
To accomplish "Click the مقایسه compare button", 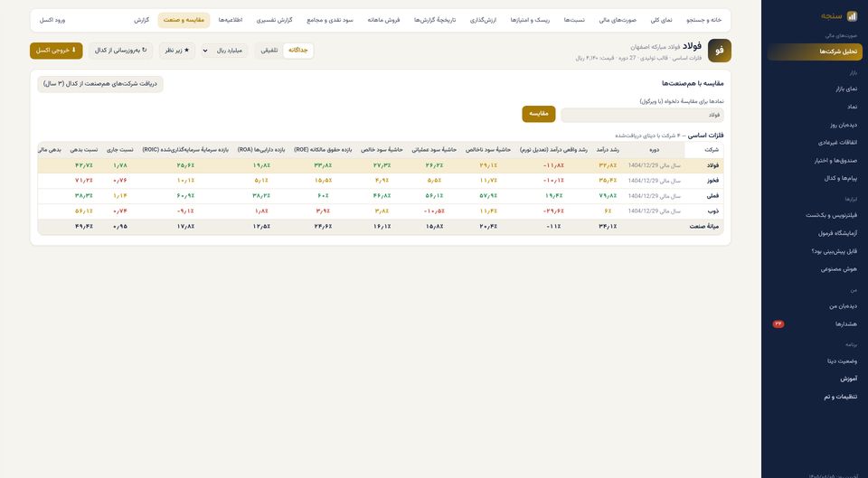I will pyautogui.click(x=539, y=114).
